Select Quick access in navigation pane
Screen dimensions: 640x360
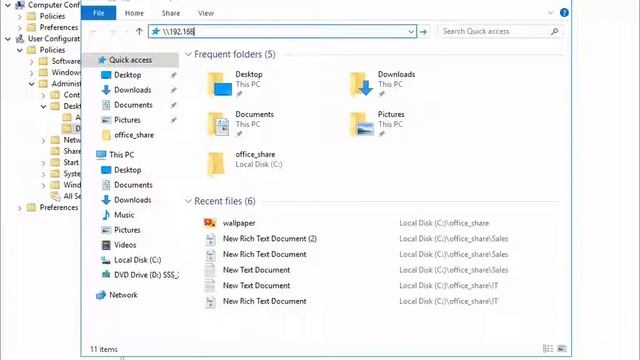click(x=130, y=60)
